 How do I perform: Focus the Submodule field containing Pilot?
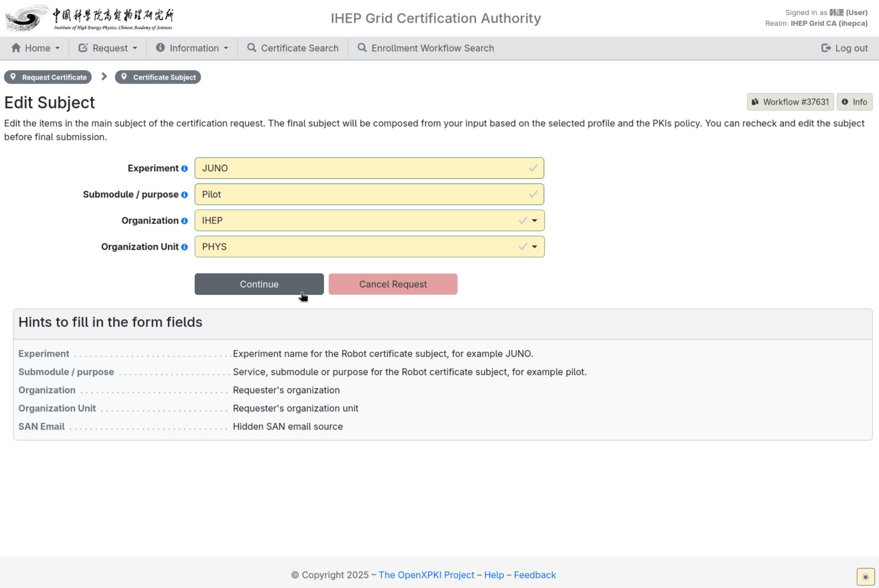(x=369, y=194)
